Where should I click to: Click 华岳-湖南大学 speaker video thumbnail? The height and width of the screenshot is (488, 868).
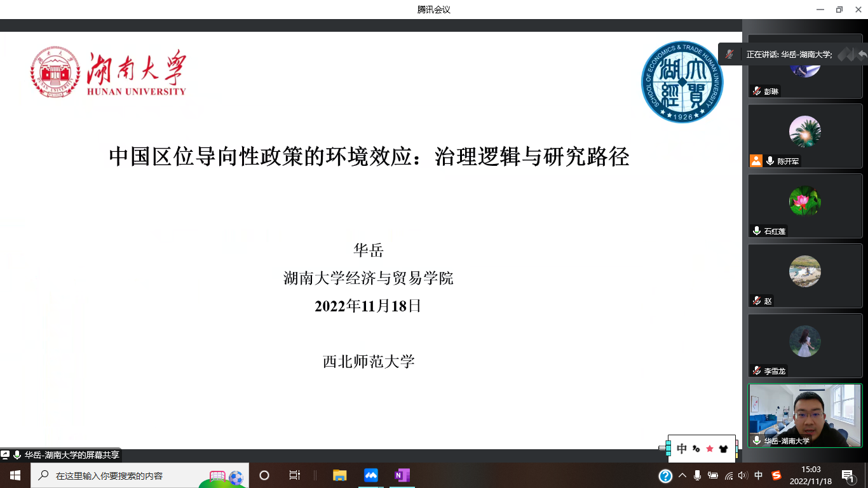[x=804, y=416]
